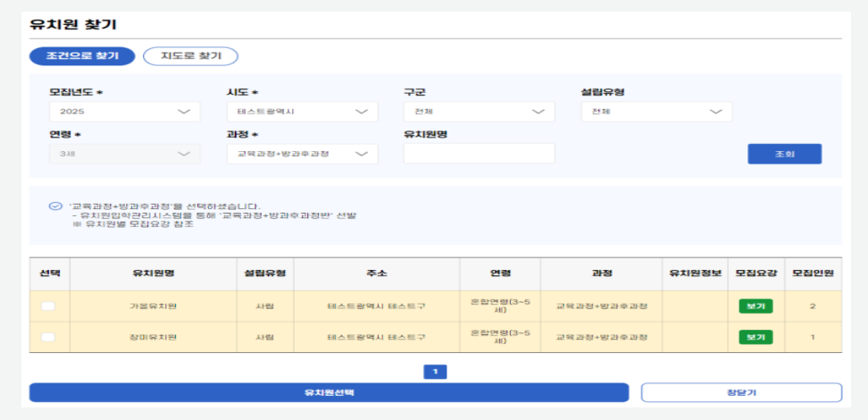Image resolution: width=868 pixels, height=420 pixels.
Task: Click the 창닫기 button
Action: [741, 392]
